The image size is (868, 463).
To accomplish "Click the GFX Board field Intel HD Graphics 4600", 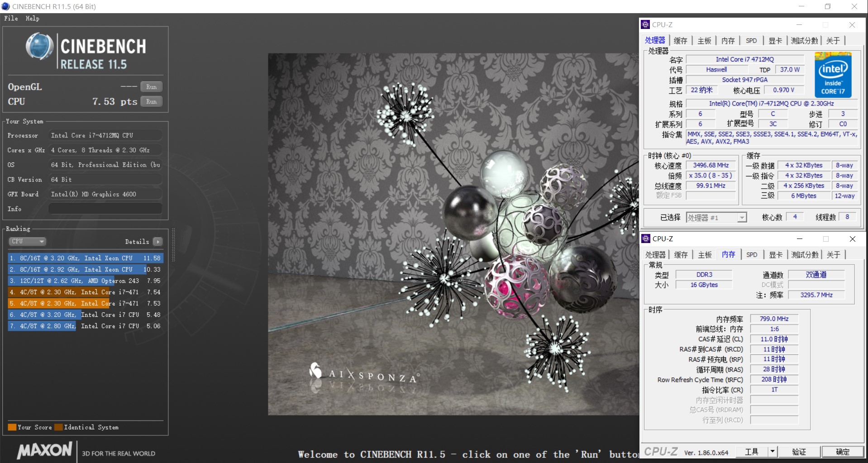I will [105, 194].
